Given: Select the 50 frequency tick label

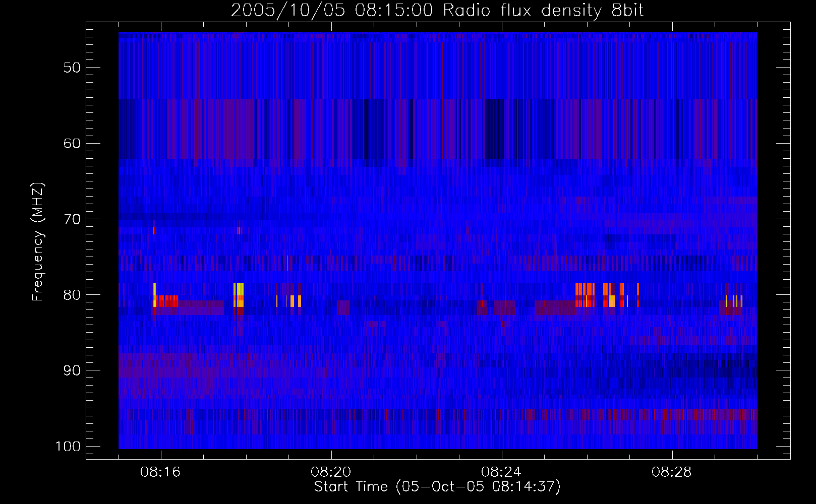Looking at the screenshot, I should pos(72,68).
